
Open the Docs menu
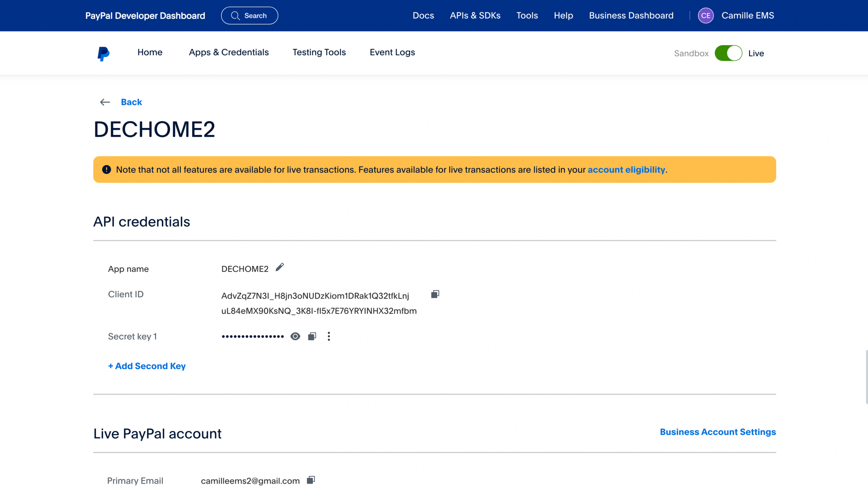point(423,15)
